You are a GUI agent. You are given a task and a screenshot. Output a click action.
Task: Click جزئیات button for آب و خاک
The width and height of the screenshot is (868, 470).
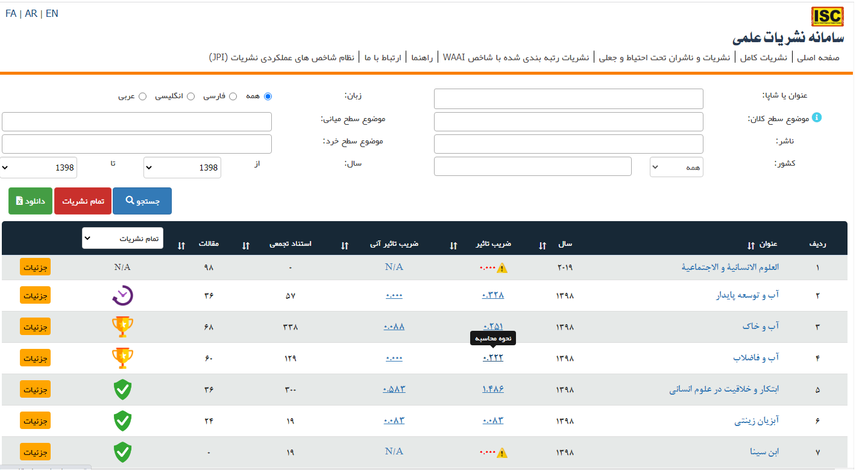click(x=35, y=326)
